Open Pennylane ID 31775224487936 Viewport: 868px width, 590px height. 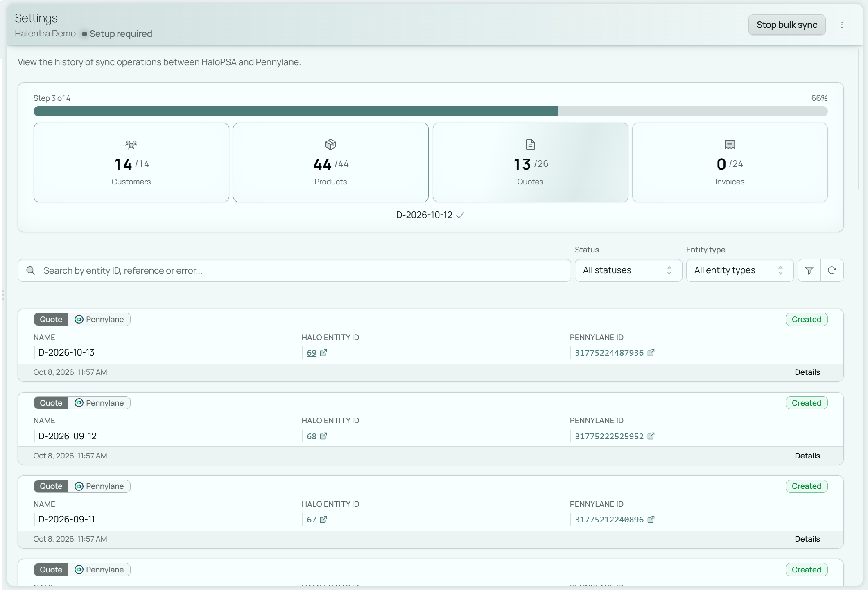pos(609,353)
